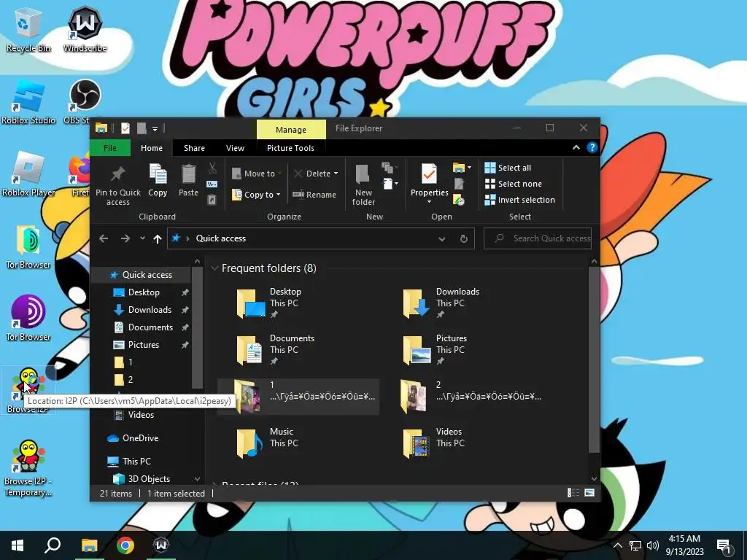The width and height of the screenshot is (747, 560).
Task: Switch to the Picture Tools tab
Action: [290, 148]
